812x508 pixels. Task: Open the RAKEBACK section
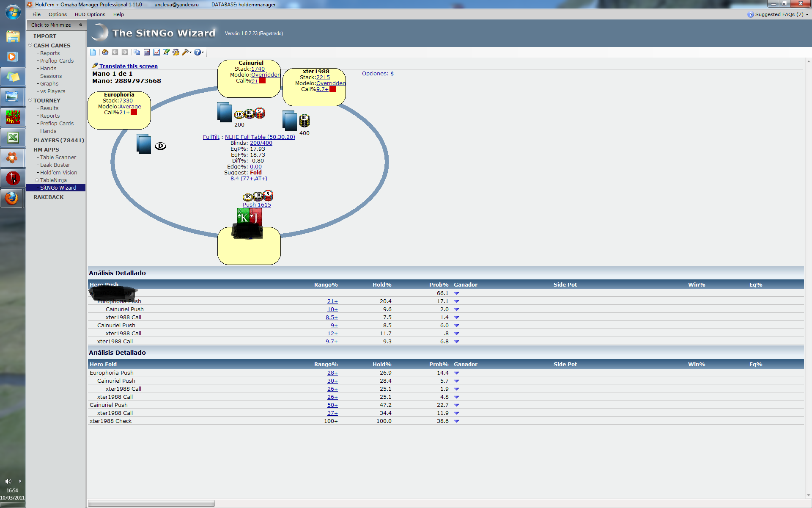pyautogui.click(x=49, y=197)
